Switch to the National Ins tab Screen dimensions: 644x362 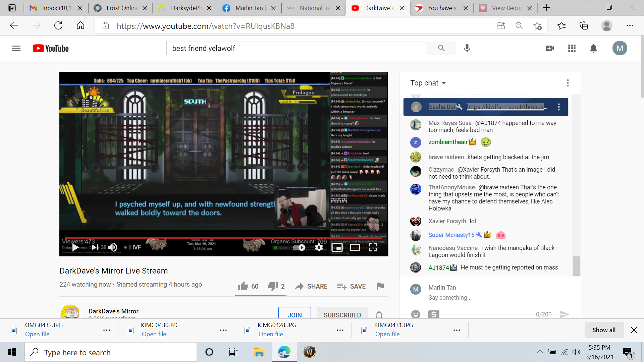[313, 8]
